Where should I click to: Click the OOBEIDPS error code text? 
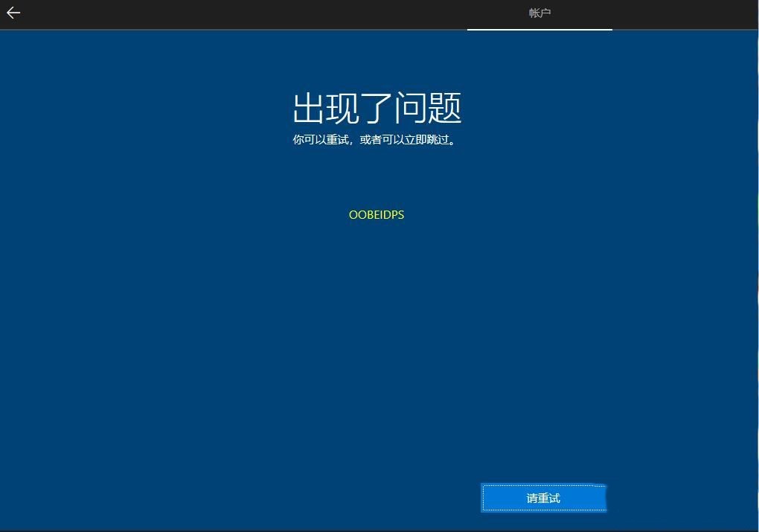(x=377, y=214)
